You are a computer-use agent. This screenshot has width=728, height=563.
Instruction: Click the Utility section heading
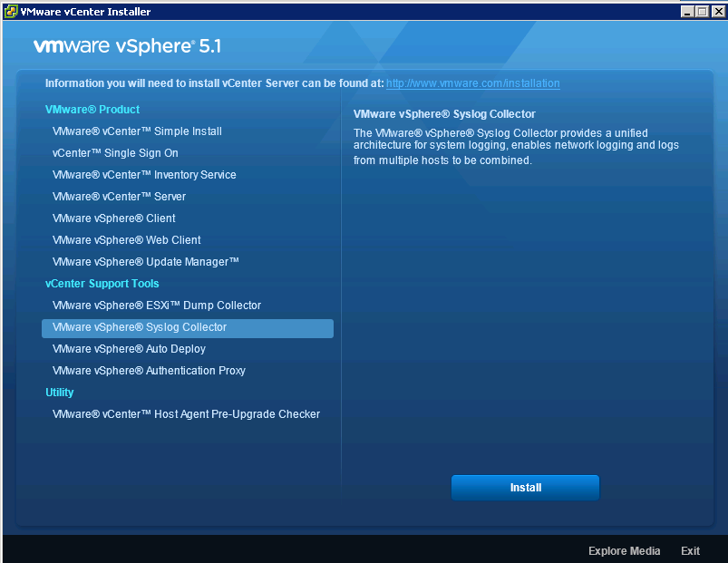(60, 393)
